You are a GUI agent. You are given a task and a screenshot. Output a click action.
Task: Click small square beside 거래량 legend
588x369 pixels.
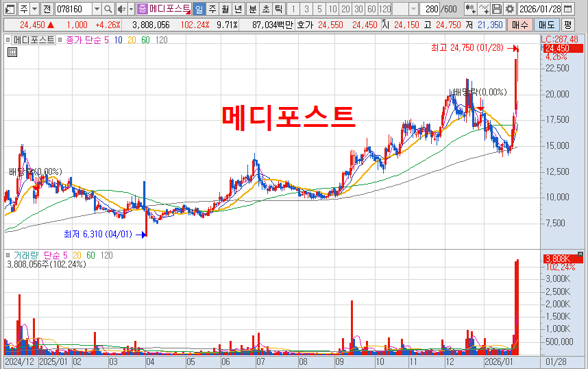coord(8,255)
